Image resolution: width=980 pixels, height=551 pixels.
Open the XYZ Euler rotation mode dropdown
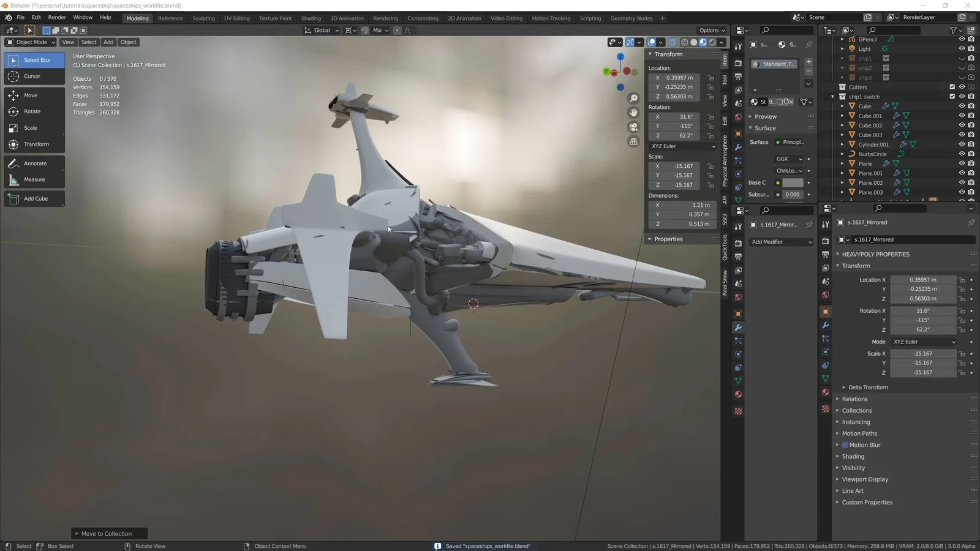click(x=682, y=146)
